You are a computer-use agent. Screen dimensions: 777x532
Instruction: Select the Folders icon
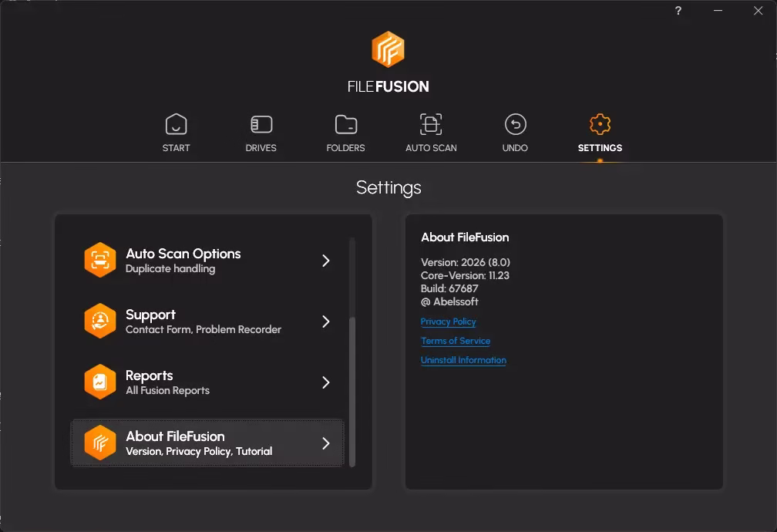[345, 124]
